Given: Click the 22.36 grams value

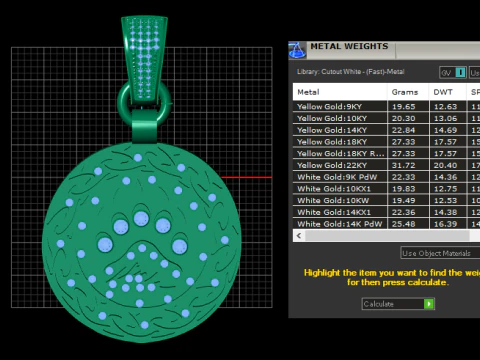Looking at the screenshot, I should [x=404, y=212].
